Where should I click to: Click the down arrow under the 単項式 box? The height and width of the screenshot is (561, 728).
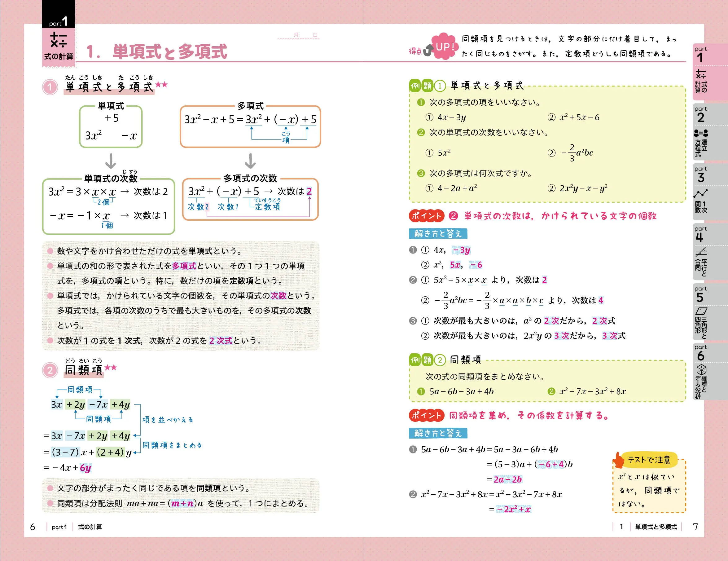tap(111, 161)
